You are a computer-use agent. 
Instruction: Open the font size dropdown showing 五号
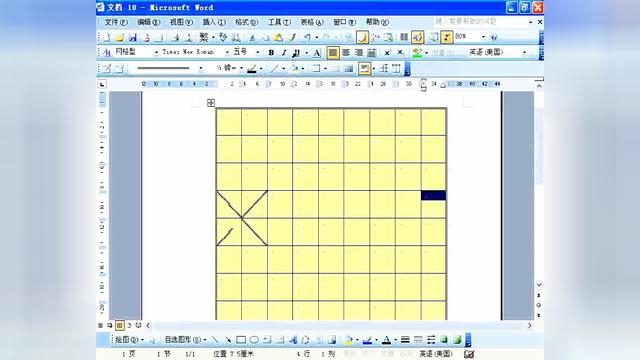[x=258, y=53]
